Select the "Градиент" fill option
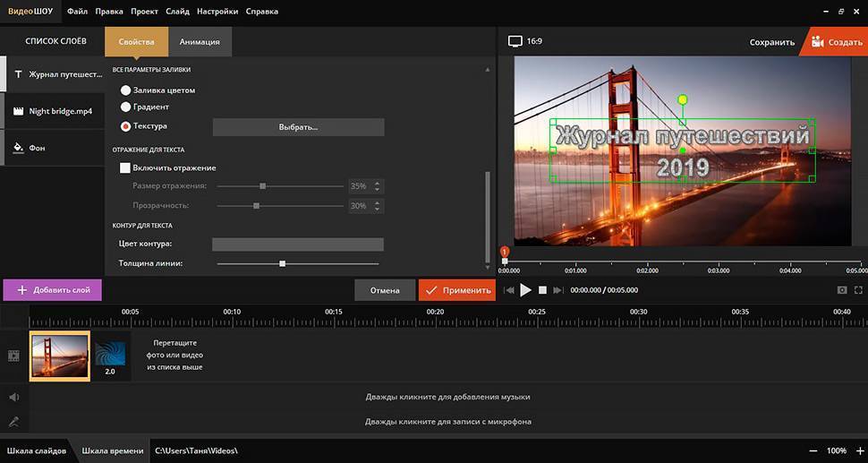This screenshot has width=868, height=463. point(126,107)
